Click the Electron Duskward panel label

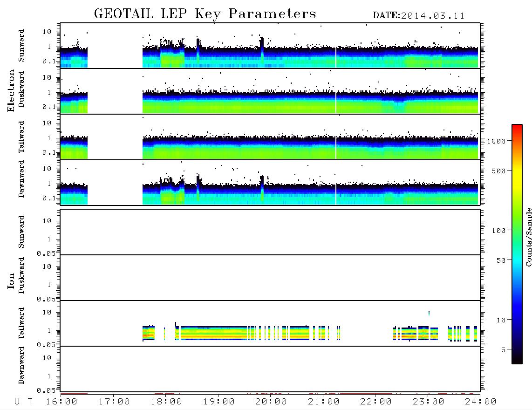click(21, 89)
